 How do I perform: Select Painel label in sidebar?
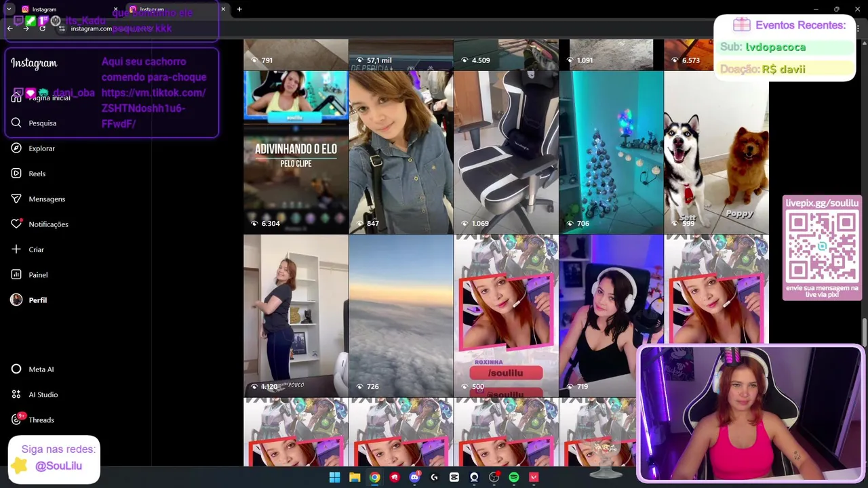coord(38,275)
